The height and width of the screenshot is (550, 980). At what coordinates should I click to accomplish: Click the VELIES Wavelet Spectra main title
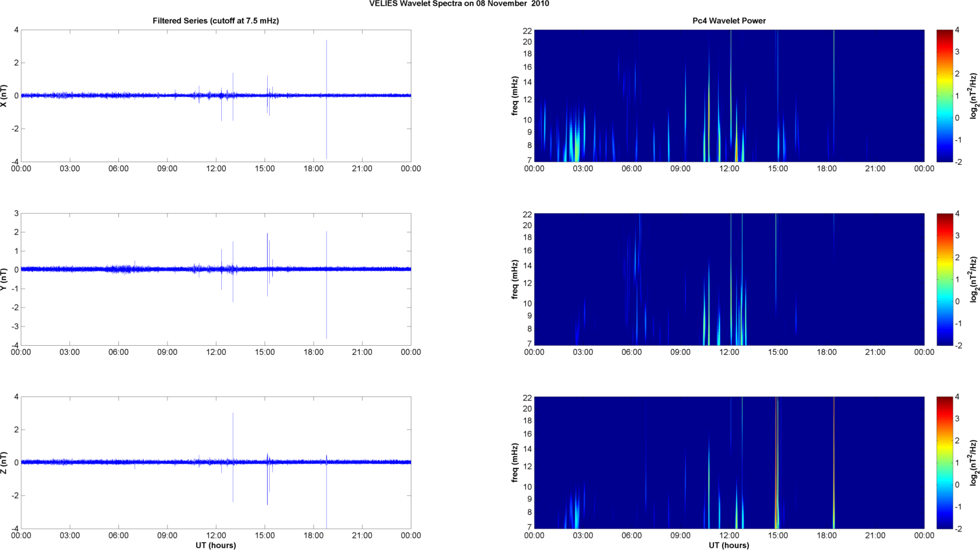(x=459, y=4)
